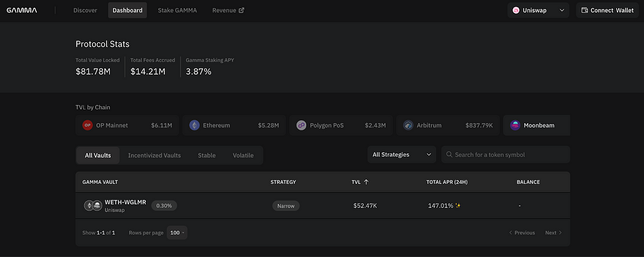Click the Connect Wallet button

pyautogui.click(x=607, y=10)
